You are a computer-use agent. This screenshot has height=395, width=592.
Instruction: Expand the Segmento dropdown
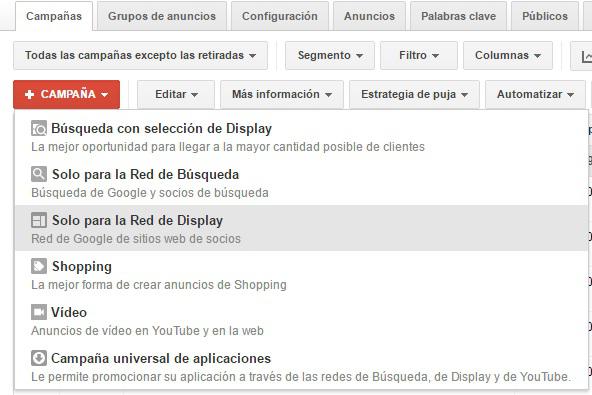(x=330, y=56)
